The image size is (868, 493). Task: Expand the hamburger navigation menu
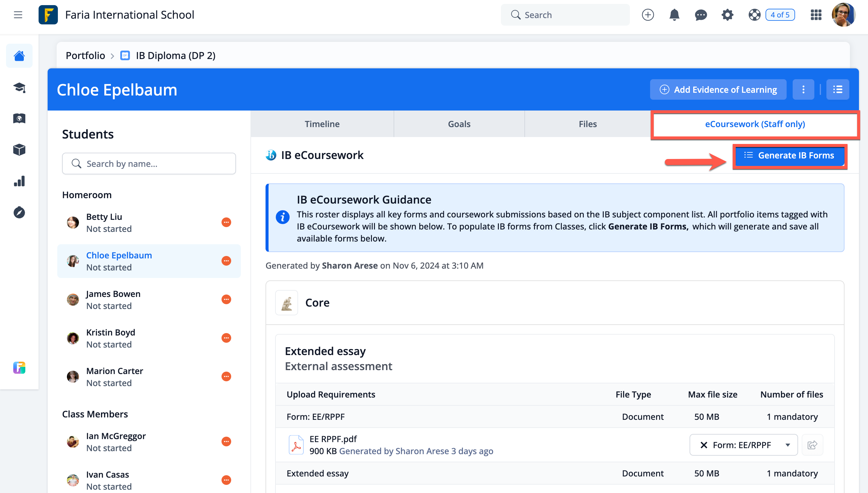point(18,15)
